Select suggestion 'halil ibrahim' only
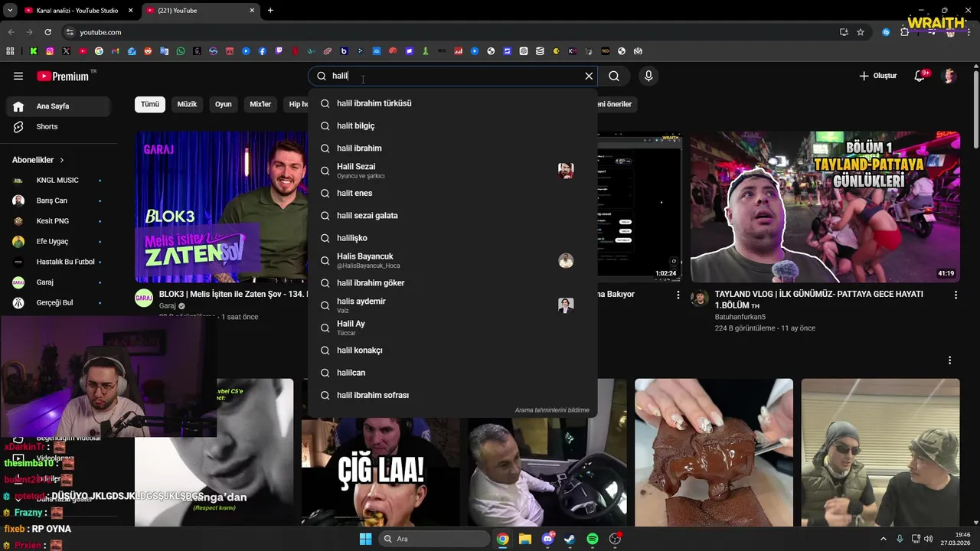The height and width of the screenshot is (551, 980). (452, 148)
